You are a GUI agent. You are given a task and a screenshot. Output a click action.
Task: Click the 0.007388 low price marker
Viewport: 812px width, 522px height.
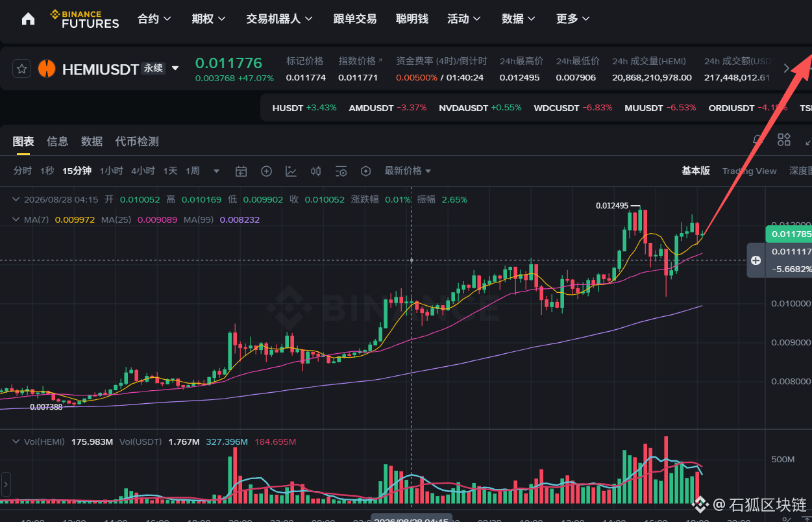coord(46,407)
